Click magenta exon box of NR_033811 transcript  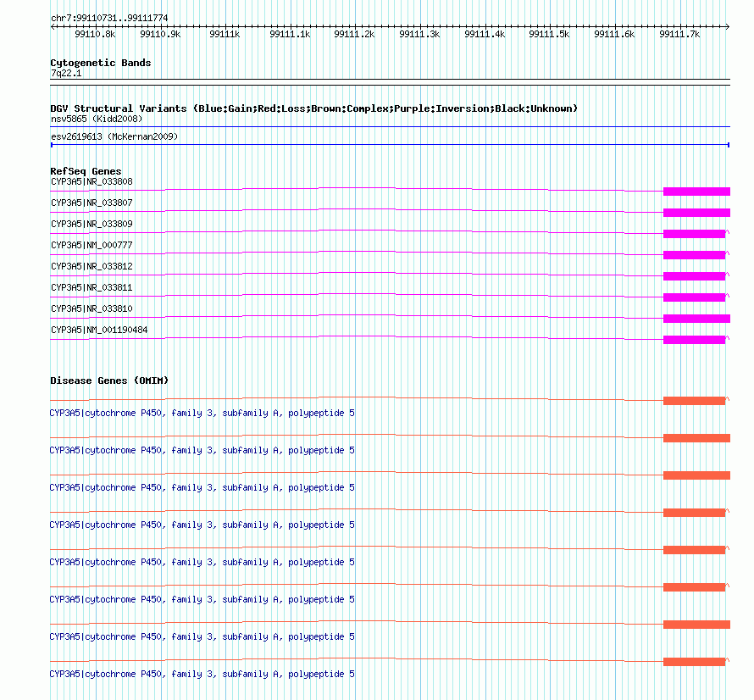pos(695,297)
